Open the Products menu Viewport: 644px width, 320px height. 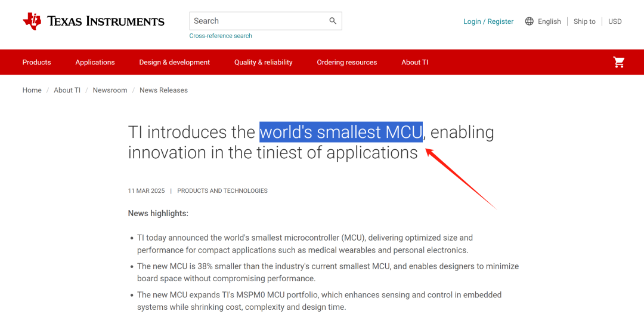coord(36,62)
